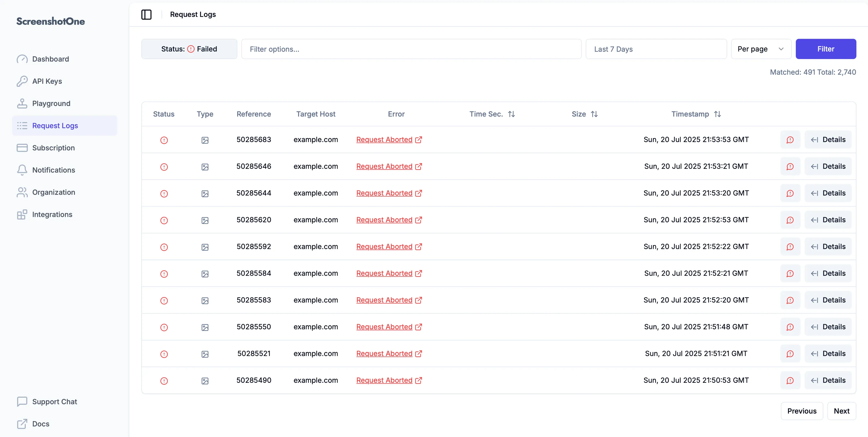Go to Dashboard in sidebar
868x437 pixels.
click(x=50, y=59)
